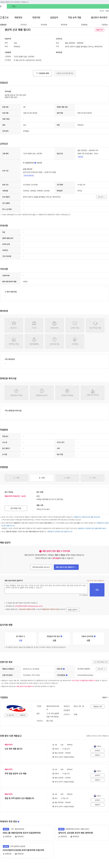Expand 채용 담당자 정보 열람하기
Image resolution: width=109 pixels, height=868 pixels.
pyautogui.click(x=66, y=567)
